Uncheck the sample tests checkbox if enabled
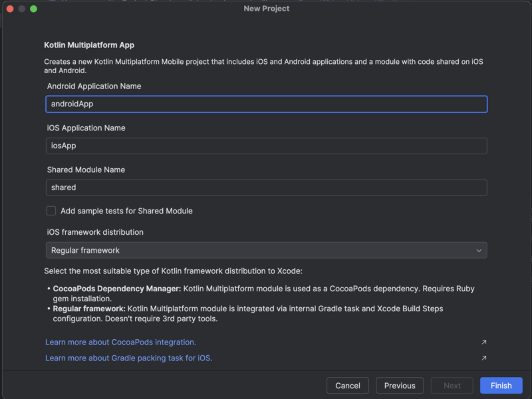 click(x=51, y=210)
